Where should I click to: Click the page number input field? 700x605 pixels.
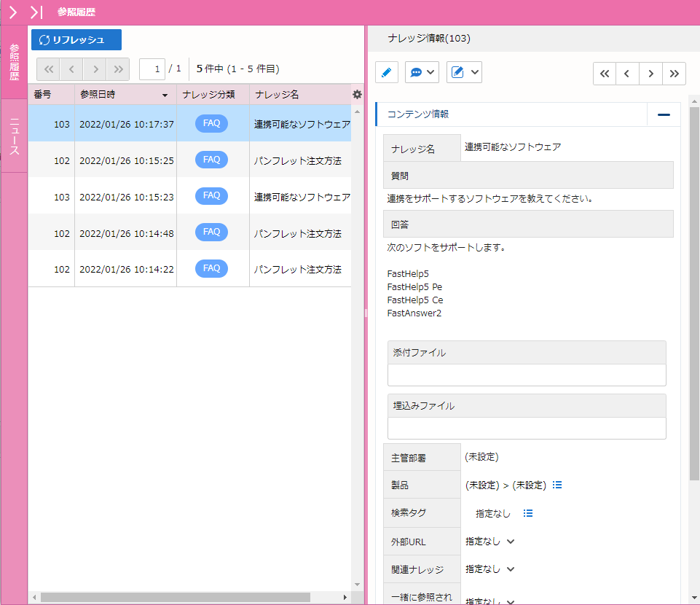click(152, 69)
